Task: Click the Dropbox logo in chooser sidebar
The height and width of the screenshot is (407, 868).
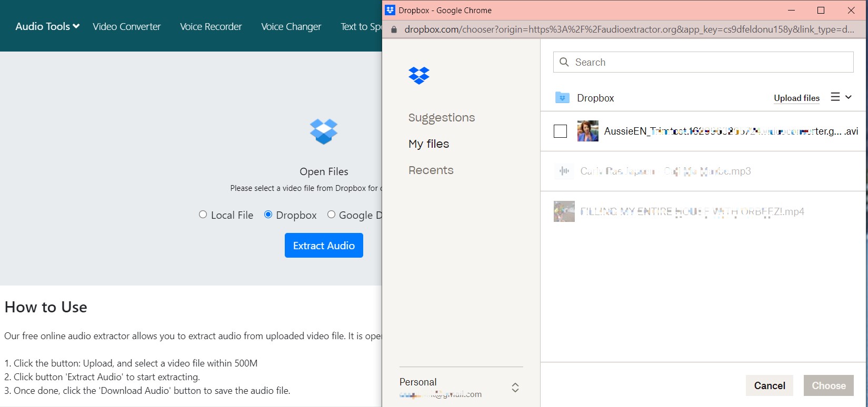Action: [x=419, y=76]
